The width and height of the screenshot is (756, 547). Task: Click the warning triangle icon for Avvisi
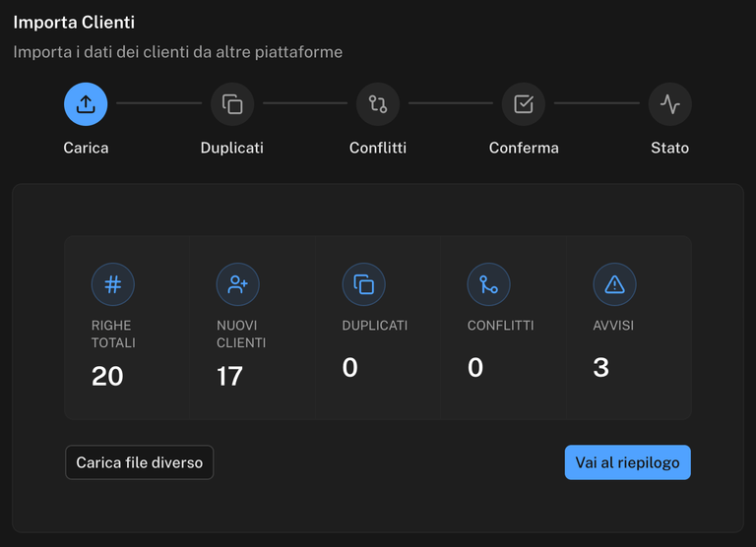coord(614,284)
